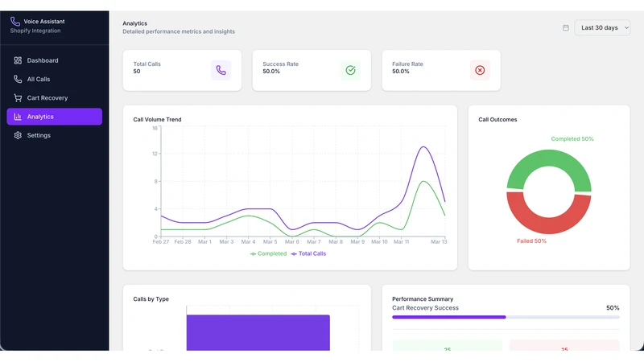Open the Dashboard grid icon in sidebar
The height and width of the screenshot is (362, 644).
(18, 60)
